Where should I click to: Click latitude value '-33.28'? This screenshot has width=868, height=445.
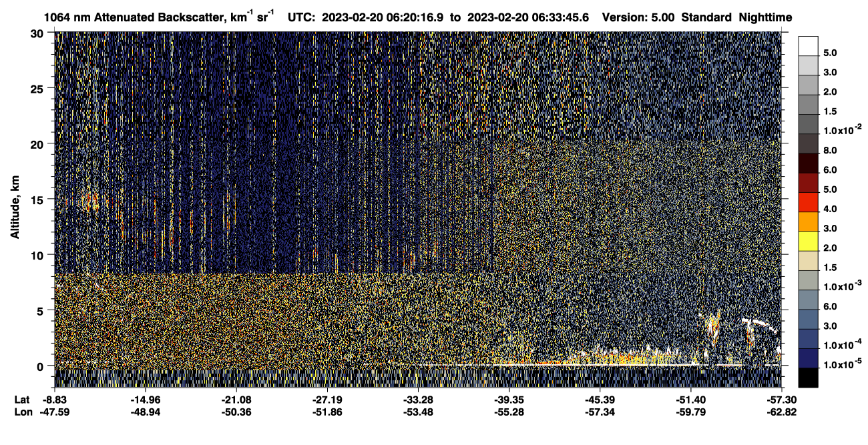coord(418,400)
